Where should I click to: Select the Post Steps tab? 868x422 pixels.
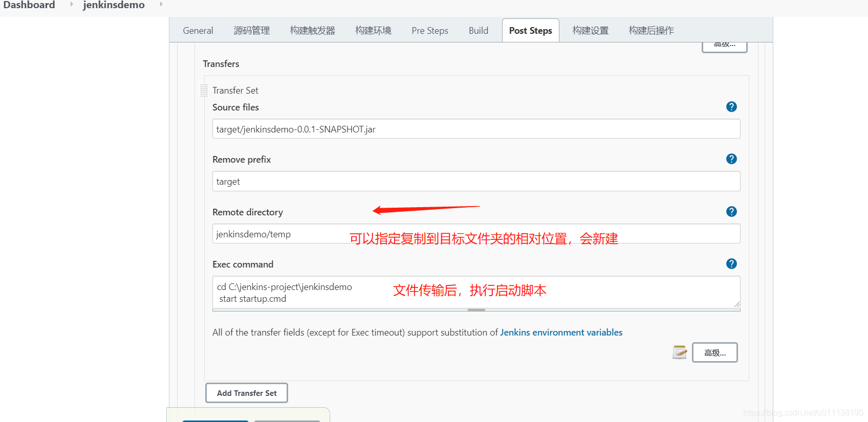[x=531, y=31]
